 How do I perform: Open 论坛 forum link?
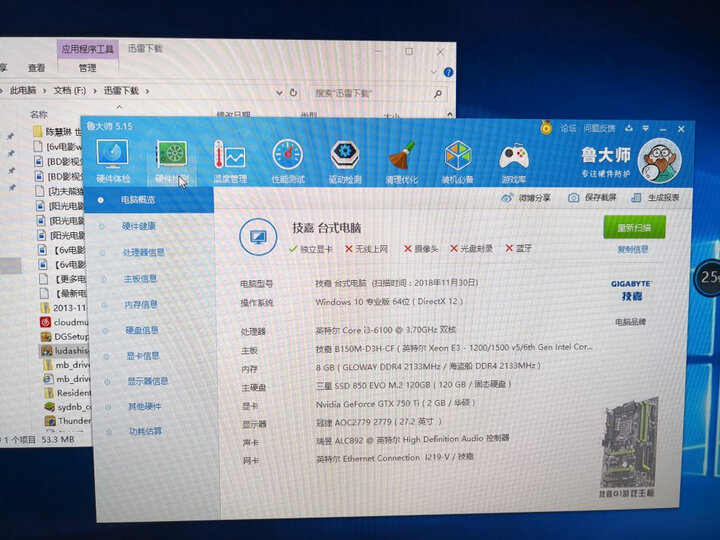coord(568,128)
